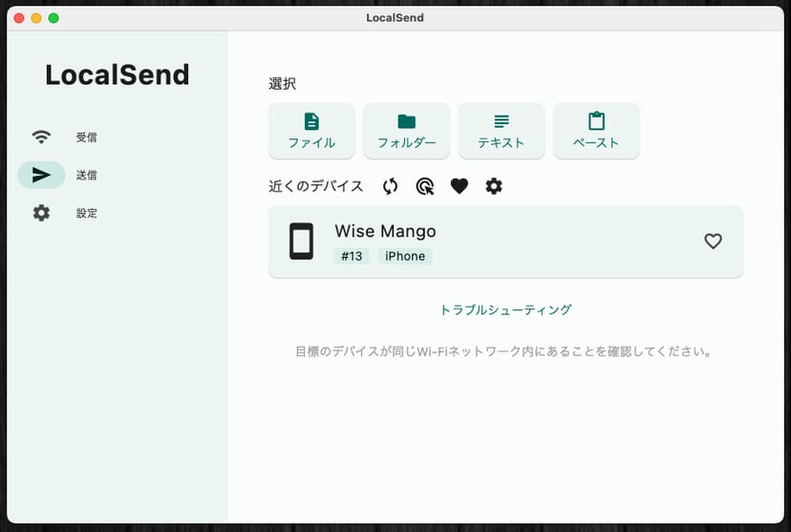Click the iPhone tag on device card
Screen dimensions: 791x532
point(405,256)
